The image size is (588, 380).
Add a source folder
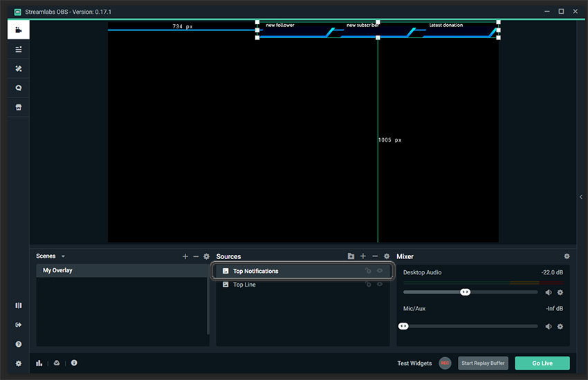pyautogui.click(x=351, y=256)
